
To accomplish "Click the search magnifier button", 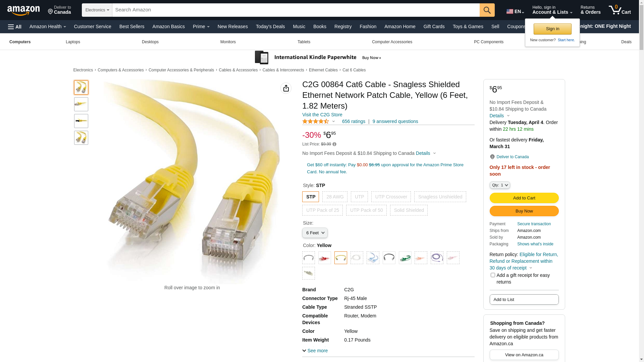I will (x=487, y=10).
